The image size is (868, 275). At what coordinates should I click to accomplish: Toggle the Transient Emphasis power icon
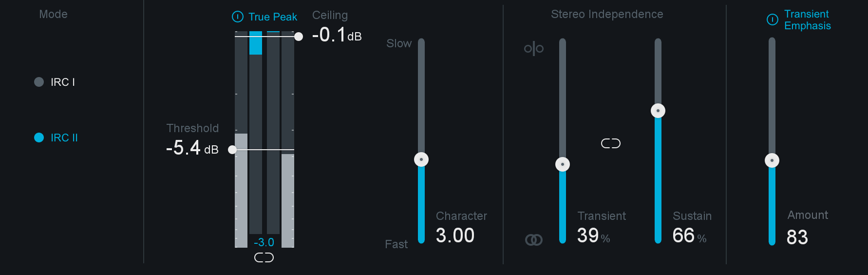pyautogui.click(x=773, y=20)
